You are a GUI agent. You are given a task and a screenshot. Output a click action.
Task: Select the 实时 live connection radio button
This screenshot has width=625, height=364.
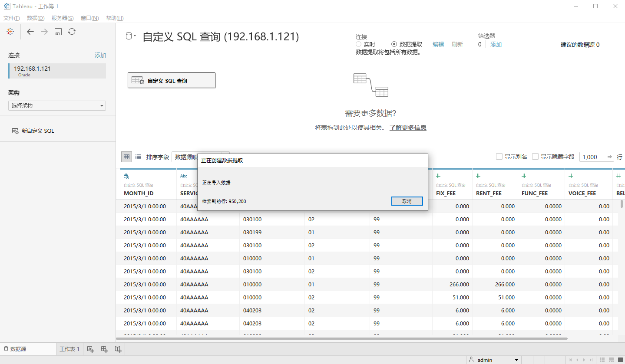click(x=358, y=44)
